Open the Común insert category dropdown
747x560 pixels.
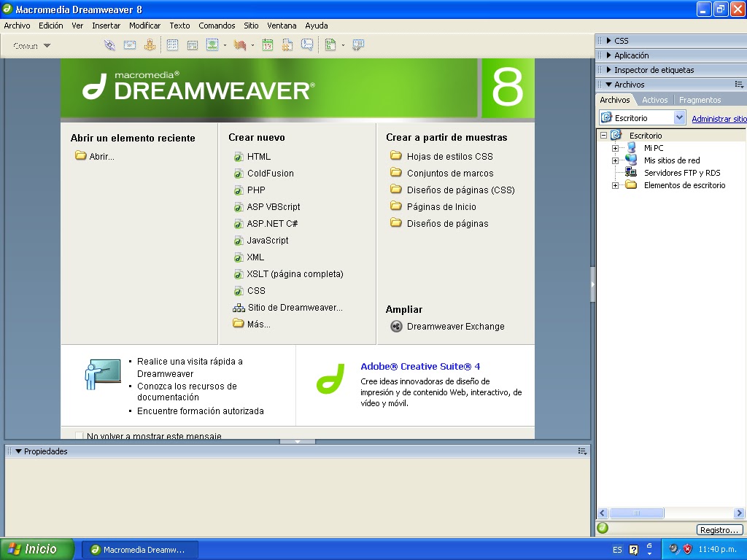click(x=31, y=46)
